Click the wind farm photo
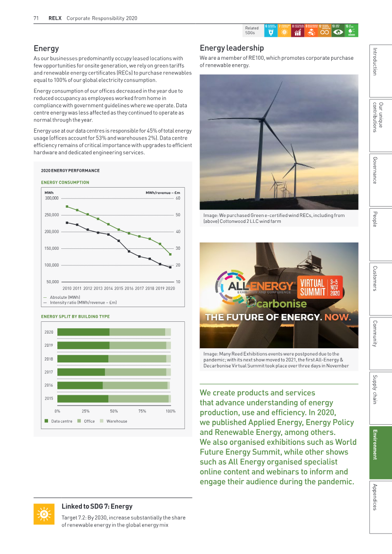The width and height of the screenshot is (392, 554). click(x=279, y=142)
